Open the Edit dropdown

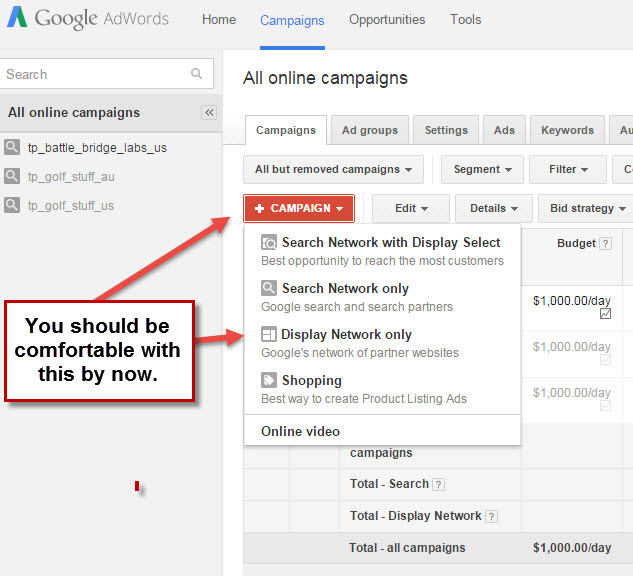tap(411, 208)
